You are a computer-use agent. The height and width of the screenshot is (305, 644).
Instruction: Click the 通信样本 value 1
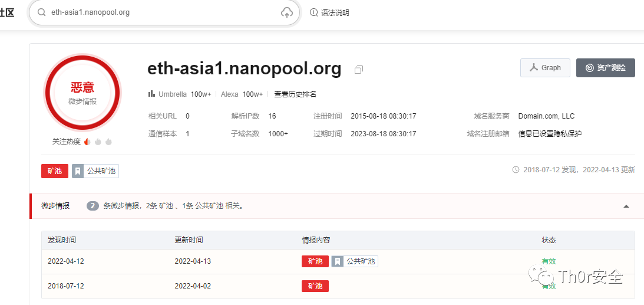coord(188,133)
